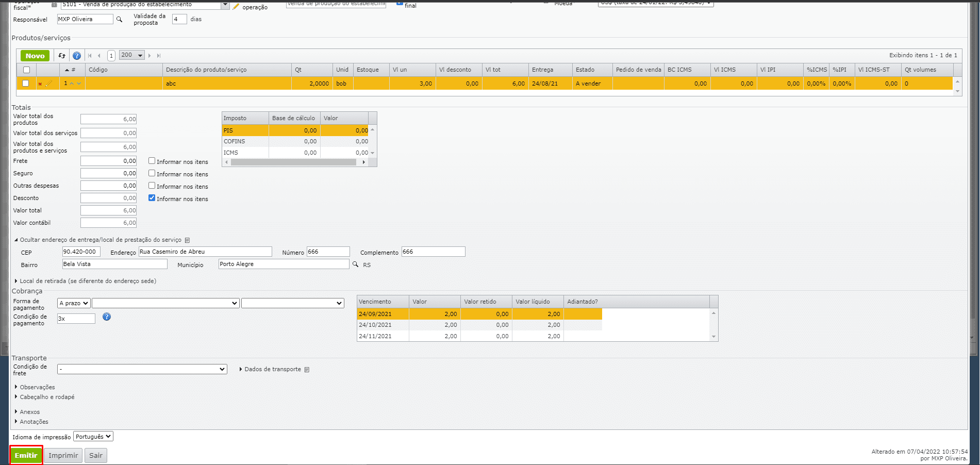This screenshot has height=465, width=980.
Task: Search Município with magnifier icon
Action: click(355, 264)
